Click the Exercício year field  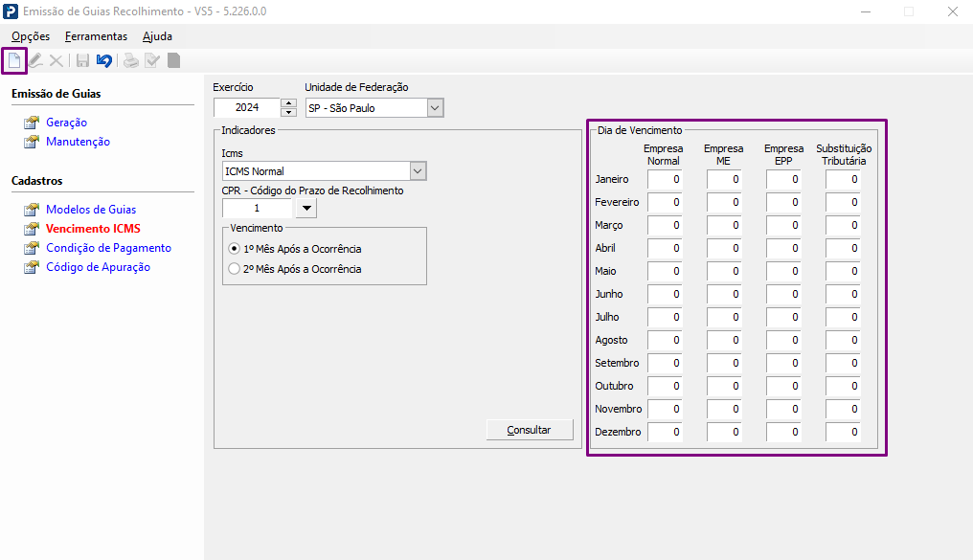[x=247, y=108]
